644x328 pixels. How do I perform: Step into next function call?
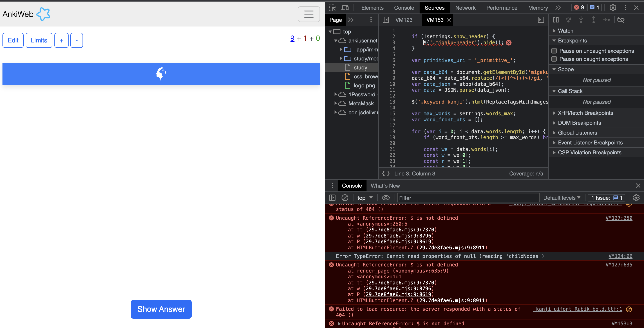click(581, 20)
